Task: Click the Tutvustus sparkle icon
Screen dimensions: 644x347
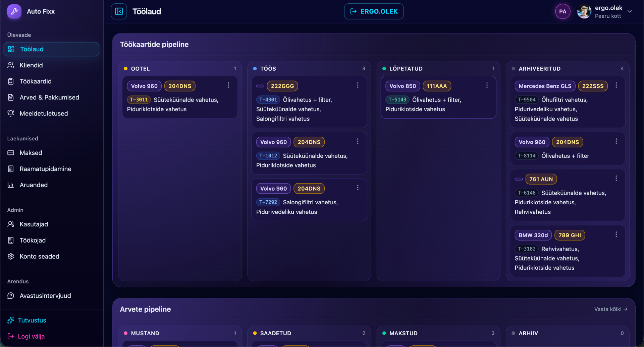Action: coord(11,320)
